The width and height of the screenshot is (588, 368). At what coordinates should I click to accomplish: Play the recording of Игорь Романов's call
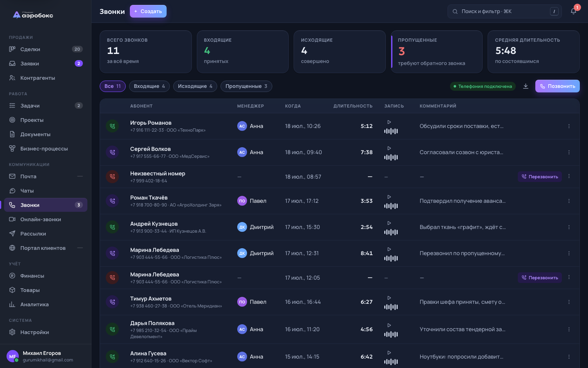coord(389,122)
